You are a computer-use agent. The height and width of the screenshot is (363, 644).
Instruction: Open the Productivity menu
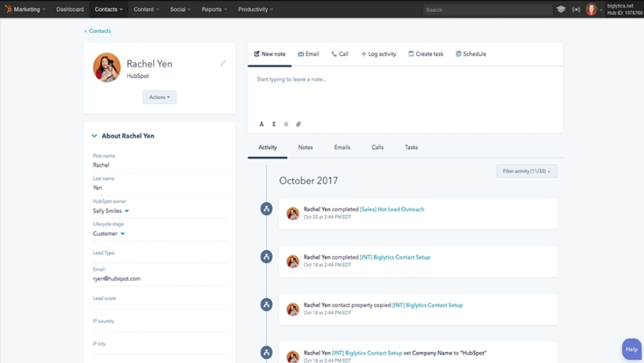pos(255,9)
